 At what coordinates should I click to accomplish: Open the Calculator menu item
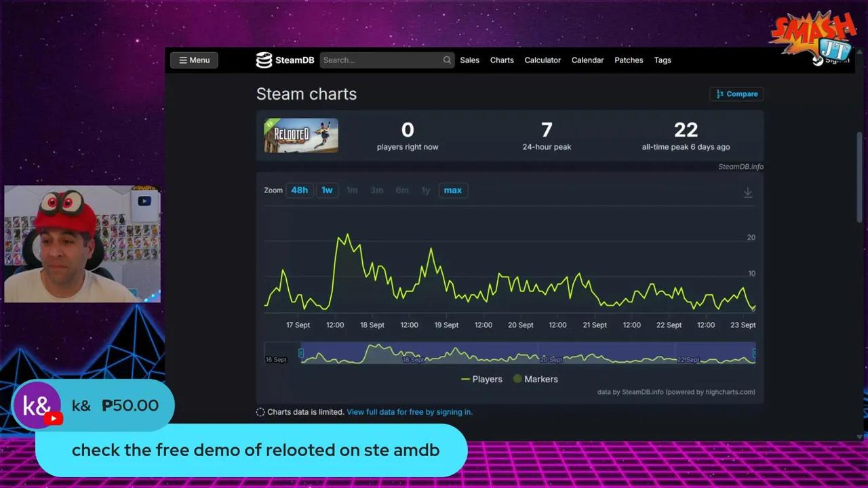point(542,60)
